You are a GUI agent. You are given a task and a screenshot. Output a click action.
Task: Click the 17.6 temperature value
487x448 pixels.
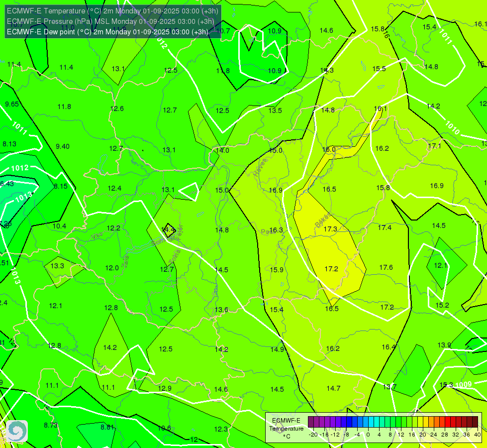click(x=386, y=267)
